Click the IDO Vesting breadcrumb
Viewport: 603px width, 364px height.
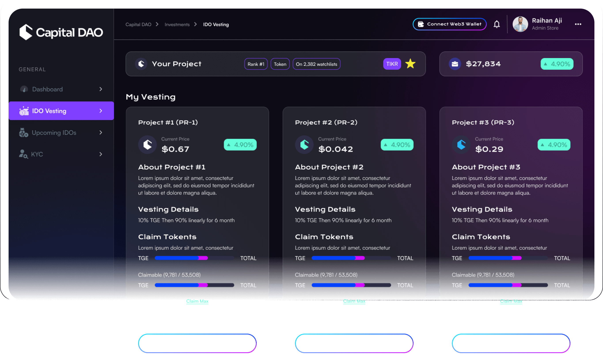tap(216, 25)
